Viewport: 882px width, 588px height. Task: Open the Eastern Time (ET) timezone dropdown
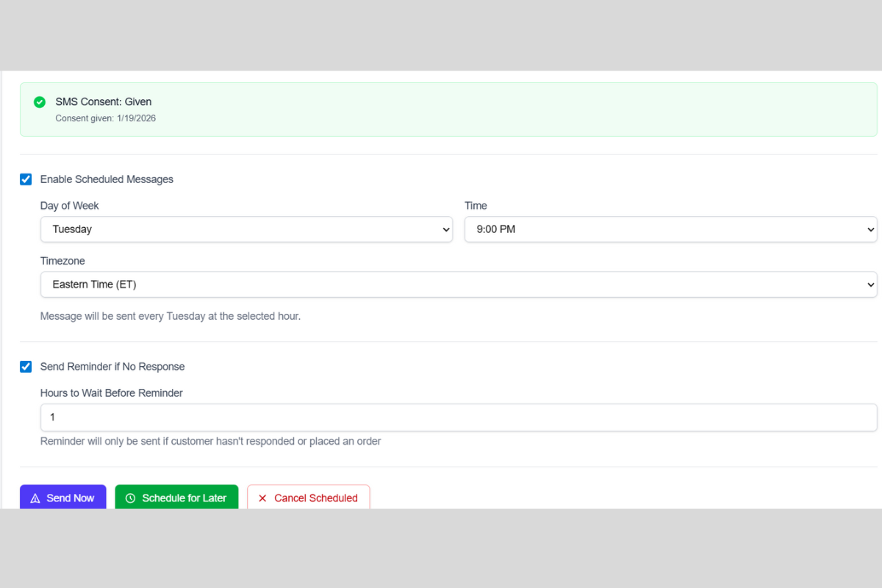[x=457, y=284]
